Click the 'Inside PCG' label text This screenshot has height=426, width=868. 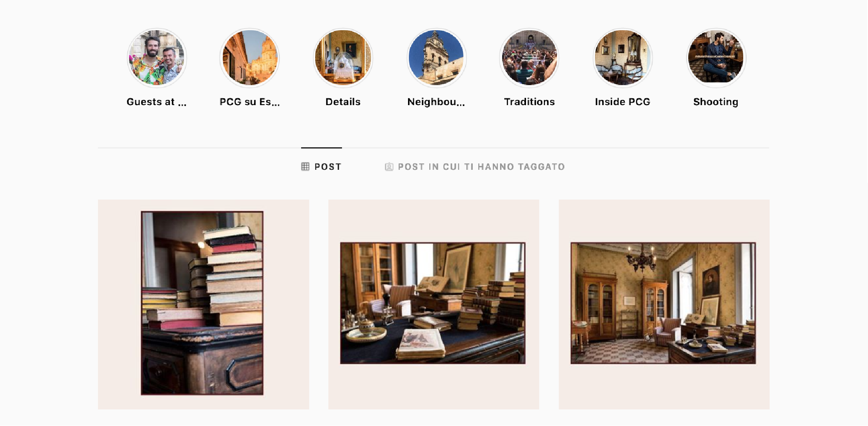coord(623,102)
